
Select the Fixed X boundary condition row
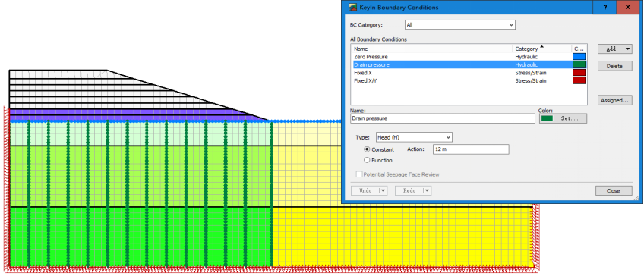click(469, 73)
